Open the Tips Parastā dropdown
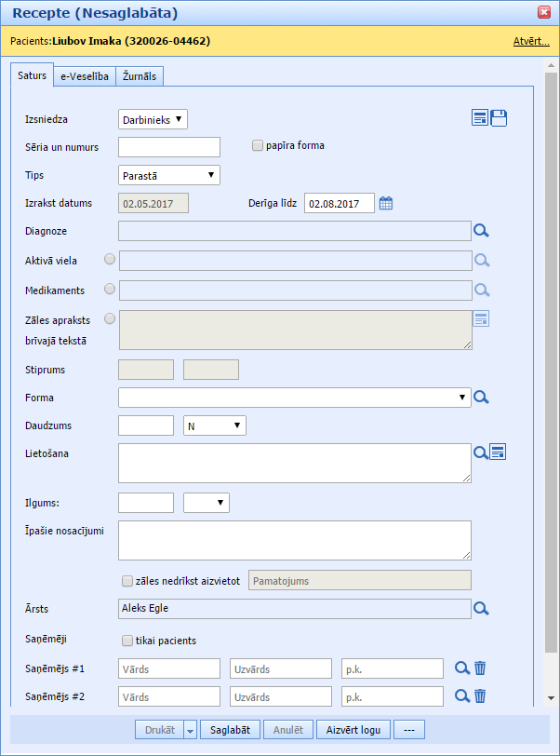The height and width of the screenshot is (756, 560). [169, 175]
